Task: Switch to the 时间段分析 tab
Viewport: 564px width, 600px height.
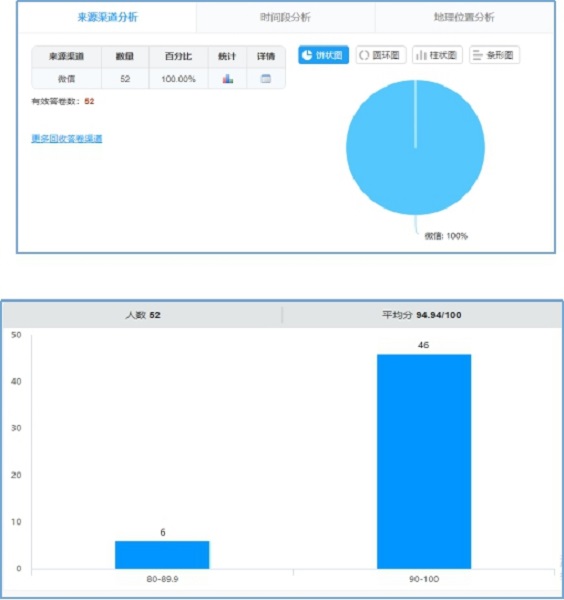Action: tap(285, 17)
